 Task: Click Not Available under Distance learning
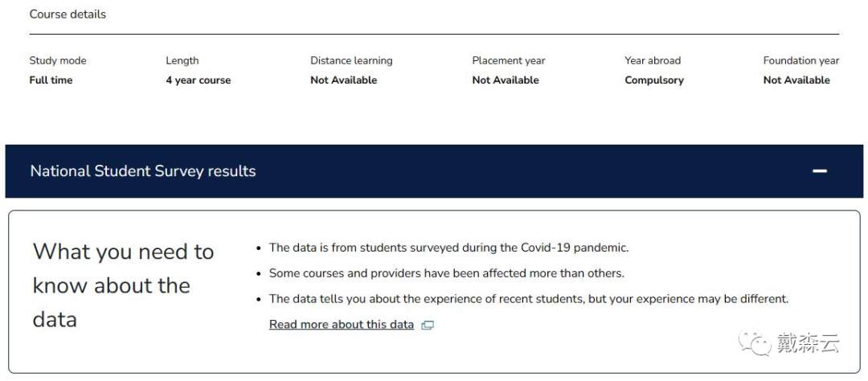344,80
